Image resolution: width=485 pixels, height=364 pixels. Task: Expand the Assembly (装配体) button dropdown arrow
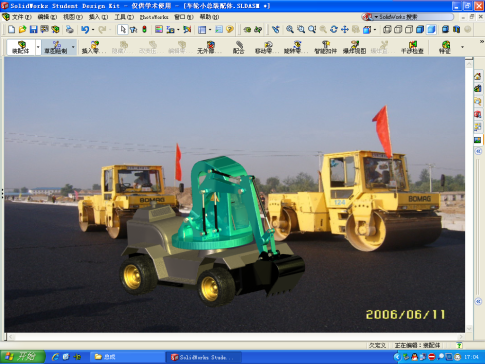(38, 47)
